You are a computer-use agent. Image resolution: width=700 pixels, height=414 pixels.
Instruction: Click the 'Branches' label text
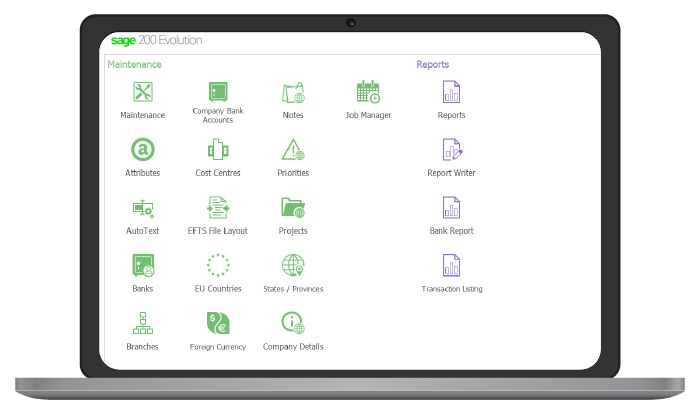[142, 347]
